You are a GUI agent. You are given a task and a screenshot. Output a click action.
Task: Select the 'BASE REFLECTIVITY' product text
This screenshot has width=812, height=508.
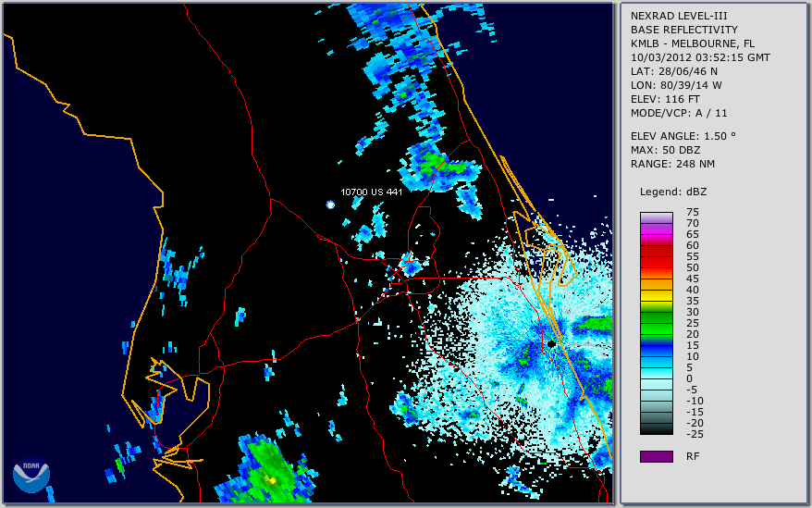(684, 30)
